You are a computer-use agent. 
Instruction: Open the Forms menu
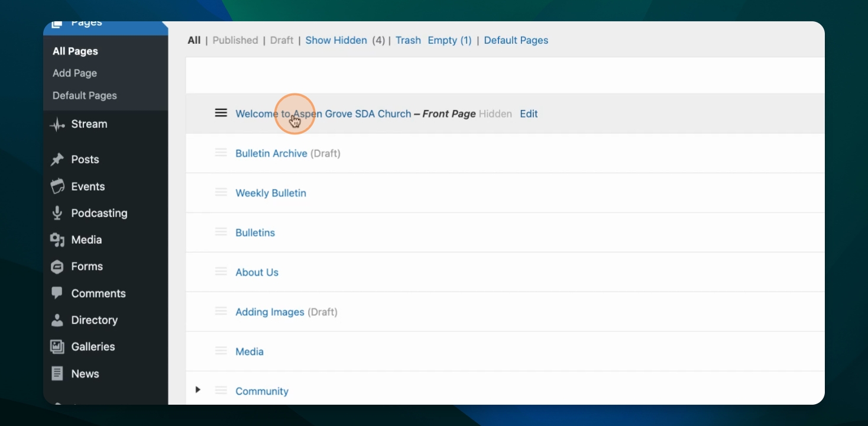click(88, 267)
